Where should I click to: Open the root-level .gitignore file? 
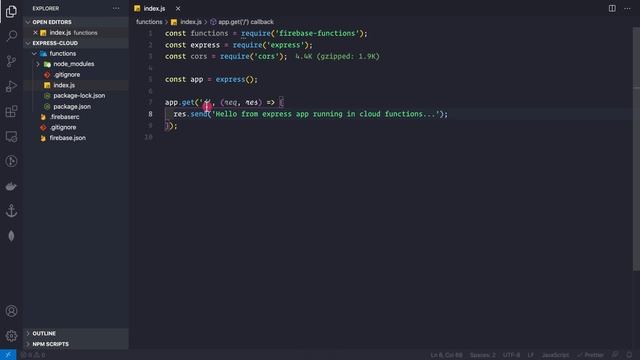63,127
